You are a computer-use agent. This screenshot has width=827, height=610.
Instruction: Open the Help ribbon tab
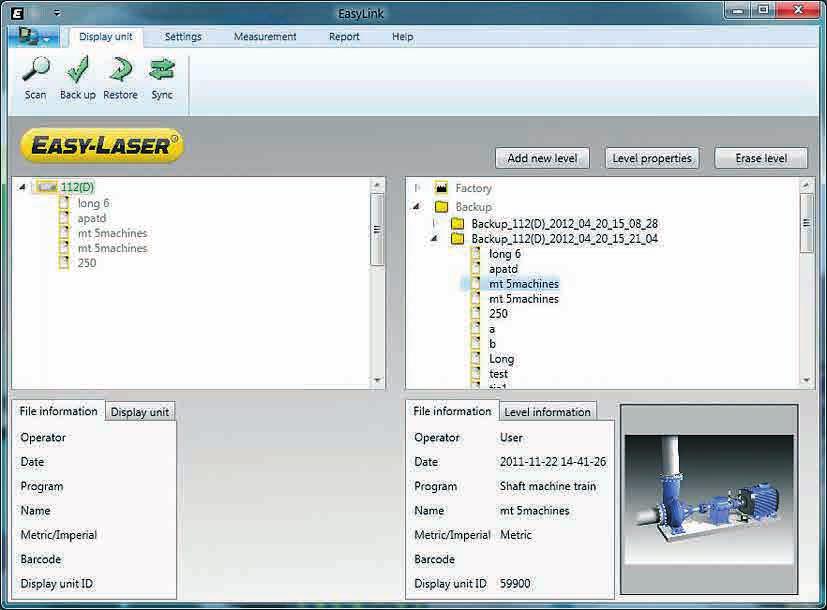tap(402, 36)
